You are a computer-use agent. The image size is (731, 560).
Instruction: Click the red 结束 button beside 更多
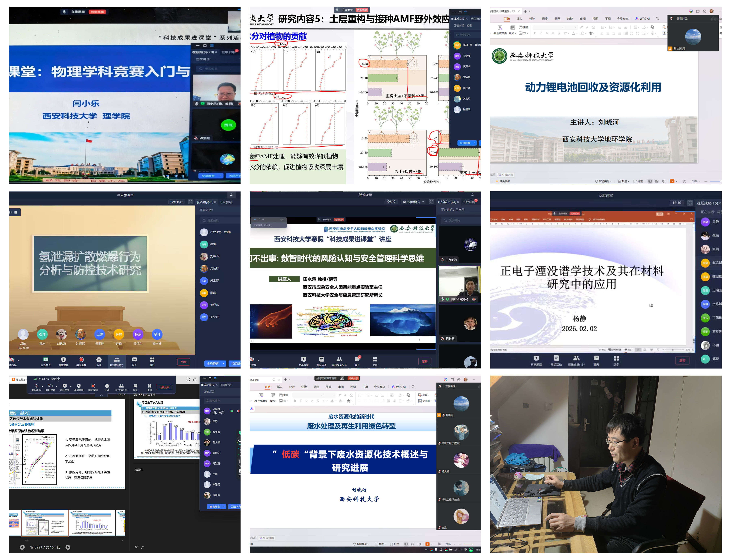184,362
